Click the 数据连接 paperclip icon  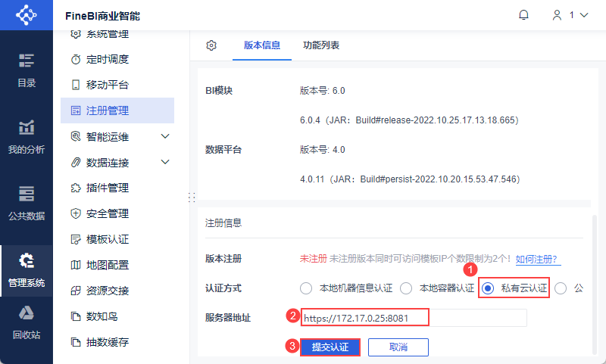pyautogui.click(x=76, y=162)
